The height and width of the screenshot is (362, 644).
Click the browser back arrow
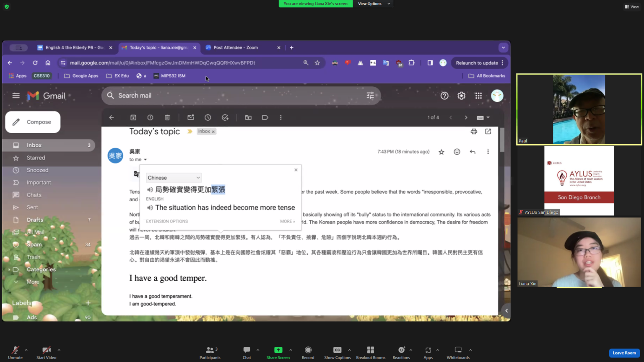tap(10, 63)
